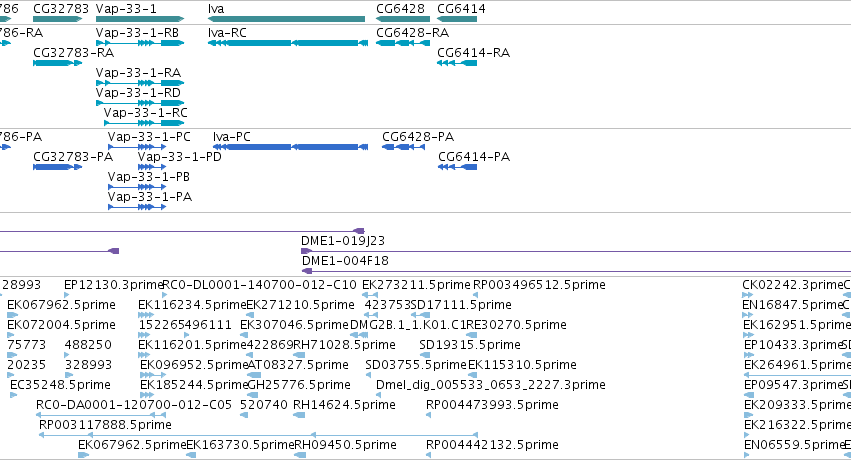Select EST CK02242.3prime

click(792, 285)
